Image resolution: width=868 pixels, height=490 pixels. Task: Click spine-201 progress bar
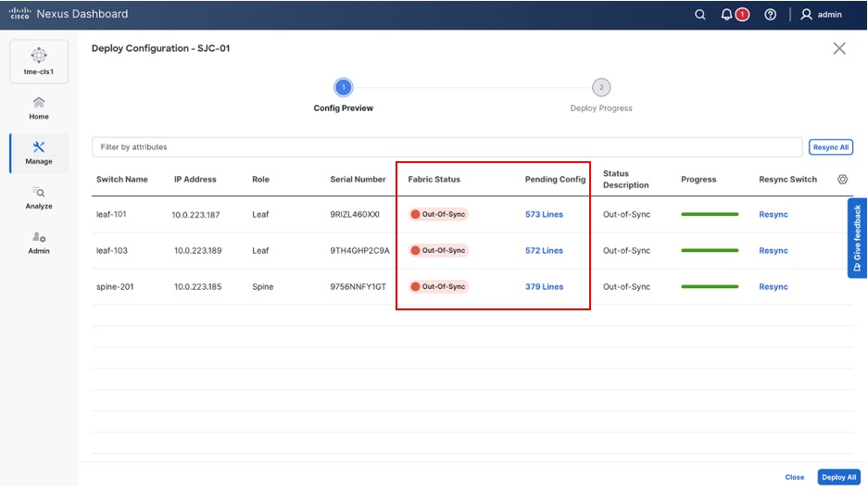710,286
